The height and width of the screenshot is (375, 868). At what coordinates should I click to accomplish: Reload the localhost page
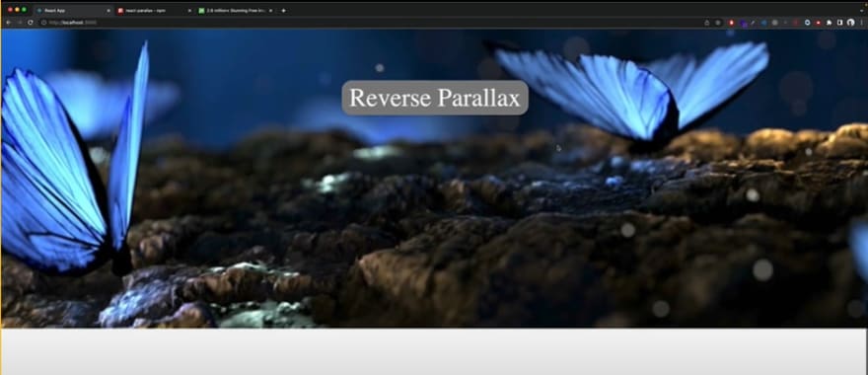click(30, 22)
